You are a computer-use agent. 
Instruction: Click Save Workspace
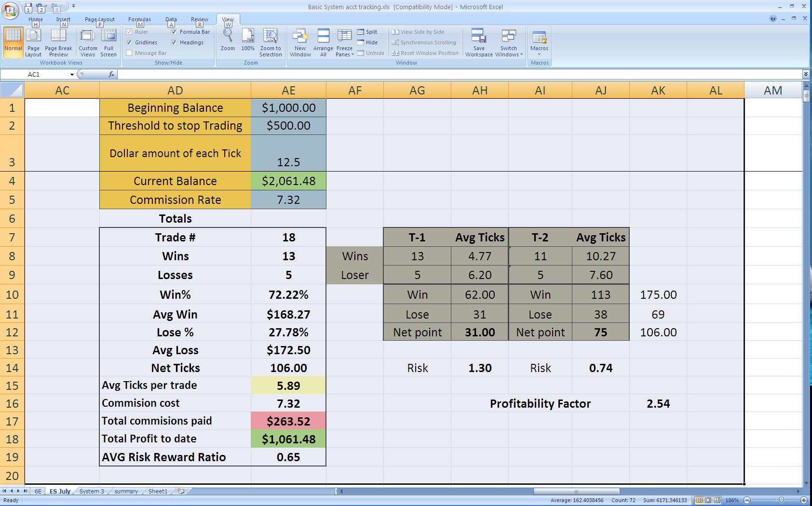479,42
